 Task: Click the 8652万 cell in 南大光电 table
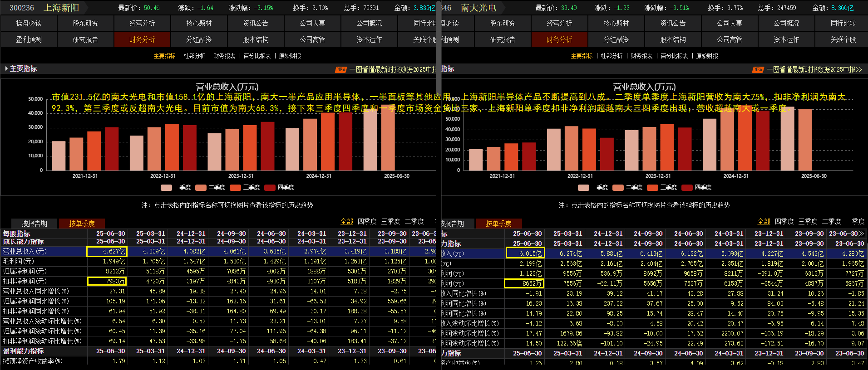524,283
